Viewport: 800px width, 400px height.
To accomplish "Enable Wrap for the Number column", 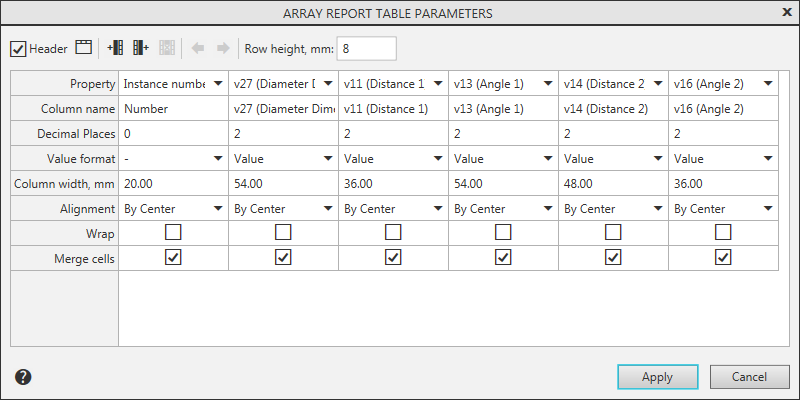I will (174, 232).
